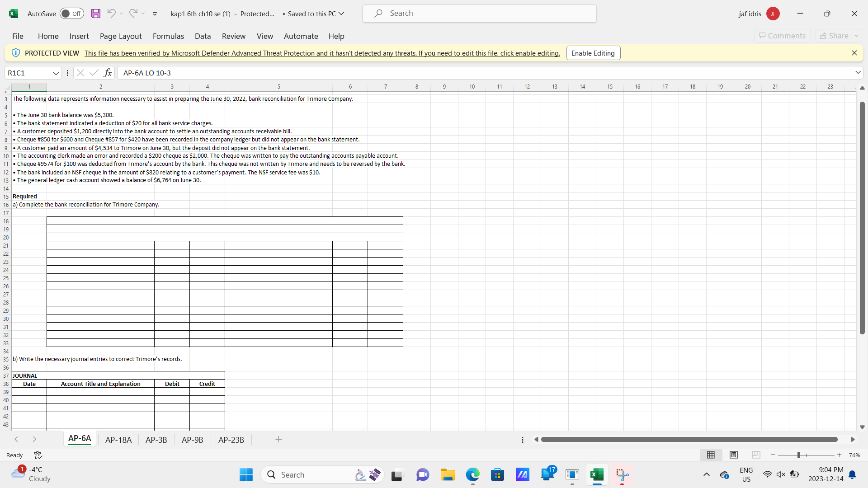
Task: Click the Redo icon
Action: (x=133, y=14)
